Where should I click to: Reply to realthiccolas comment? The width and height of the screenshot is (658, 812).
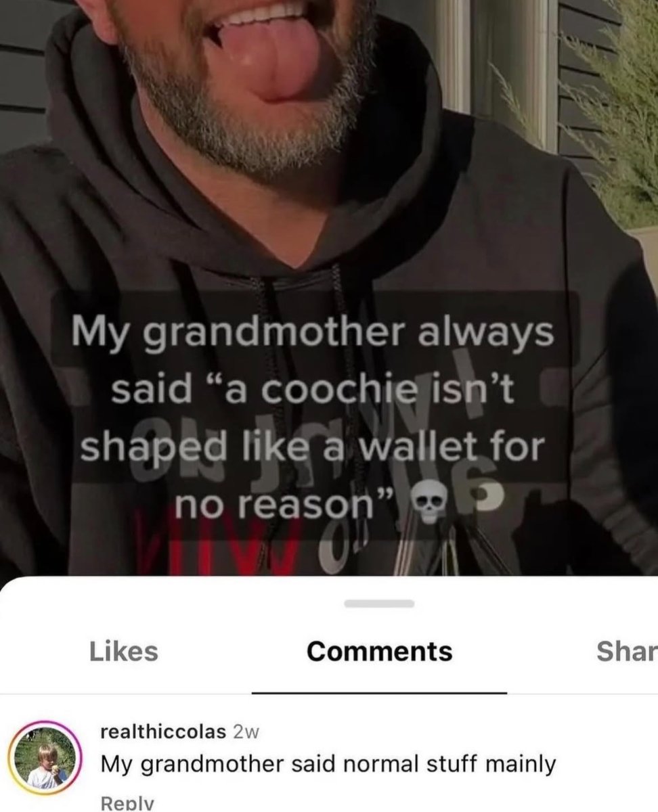pos(127,804)
